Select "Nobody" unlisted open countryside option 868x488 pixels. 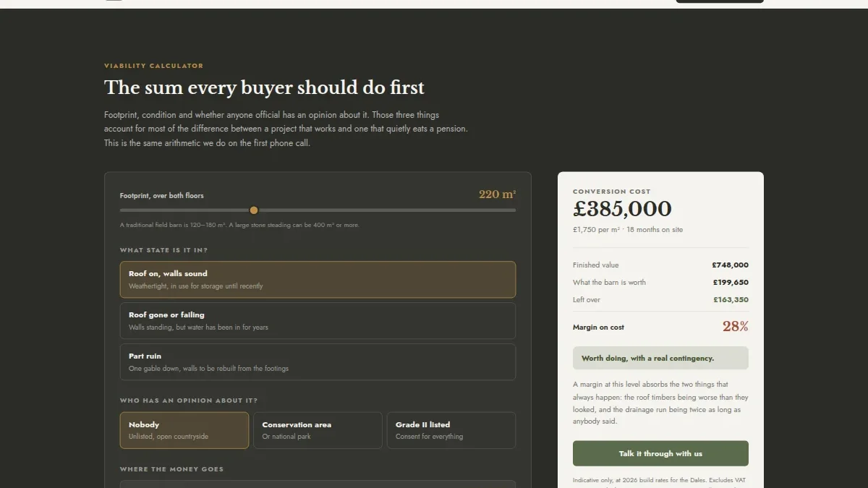(x=184, y=430)
